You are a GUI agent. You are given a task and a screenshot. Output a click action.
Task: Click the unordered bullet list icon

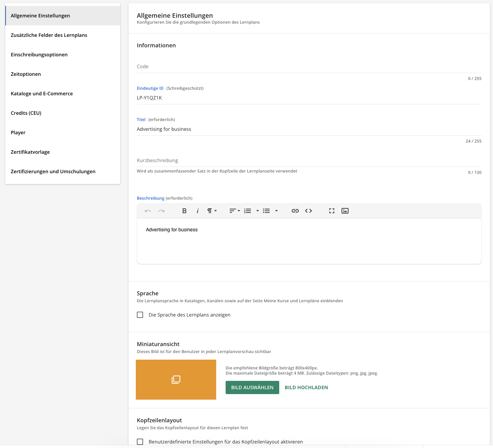pyautogui.click(x=266, y=211)
